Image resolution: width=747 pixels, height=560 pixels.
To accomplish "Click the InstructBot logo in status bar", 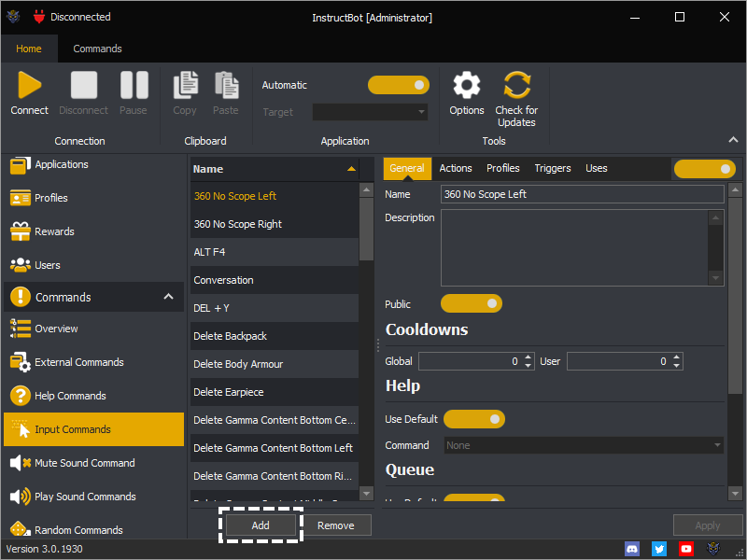I will pyautogui.click(x=713, y=549).
